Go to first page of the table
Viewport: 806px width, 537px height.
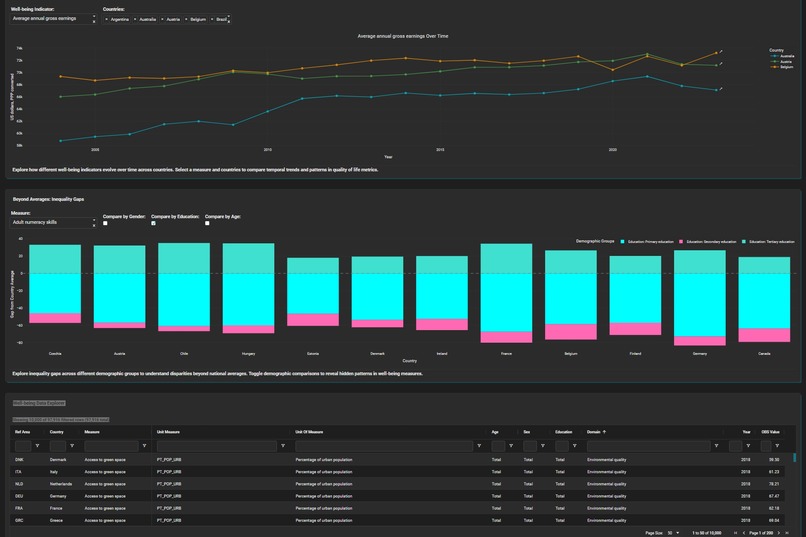point(736,533)
